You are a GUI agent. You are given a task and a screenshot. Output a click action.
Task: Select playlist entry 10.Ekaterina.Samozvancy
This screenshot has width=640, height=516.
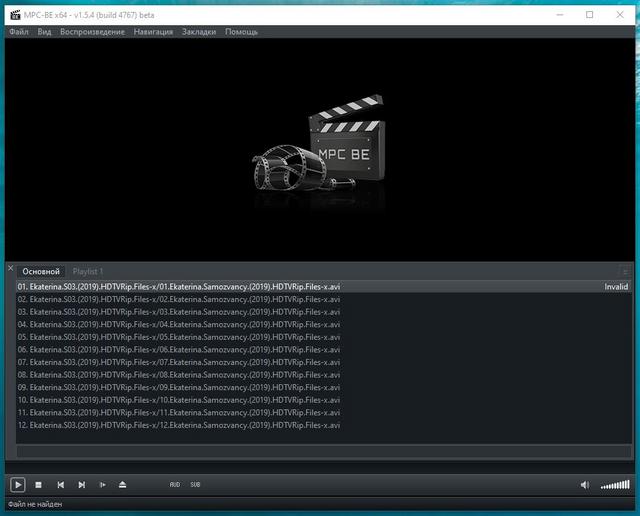point(324,400)
